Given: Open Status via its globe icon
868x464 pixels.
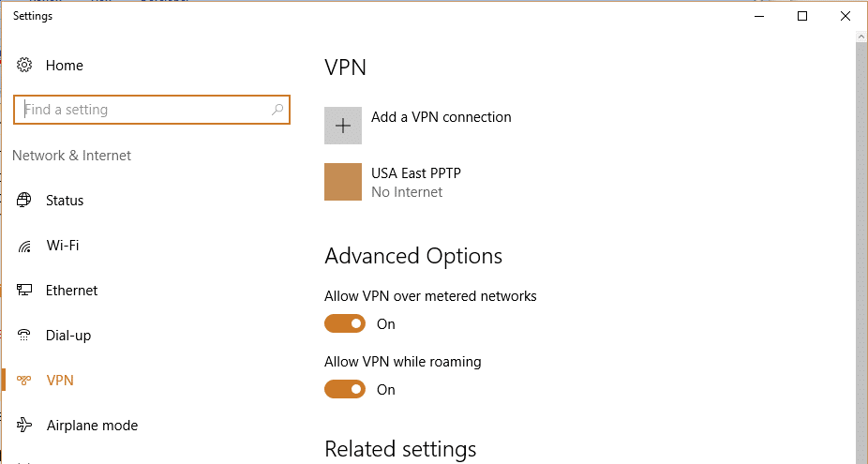Looking at the screenshot, I should tap(23, 200).
